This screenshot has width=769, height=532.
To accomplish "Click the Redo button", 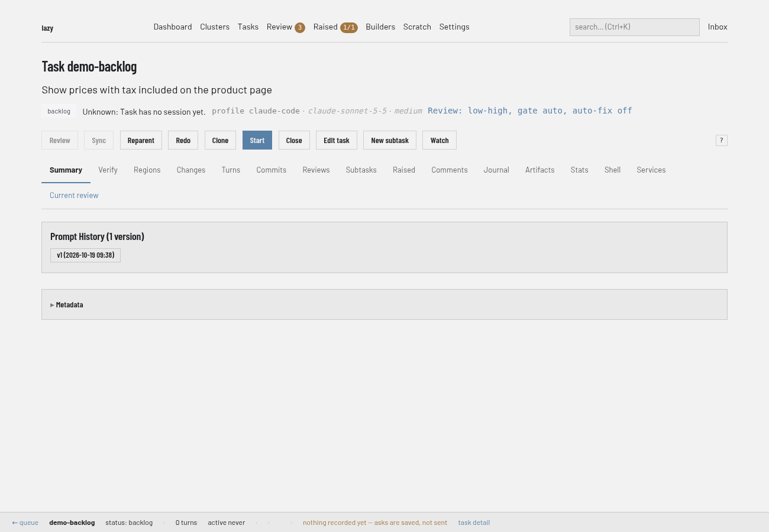I will (183, 140).
